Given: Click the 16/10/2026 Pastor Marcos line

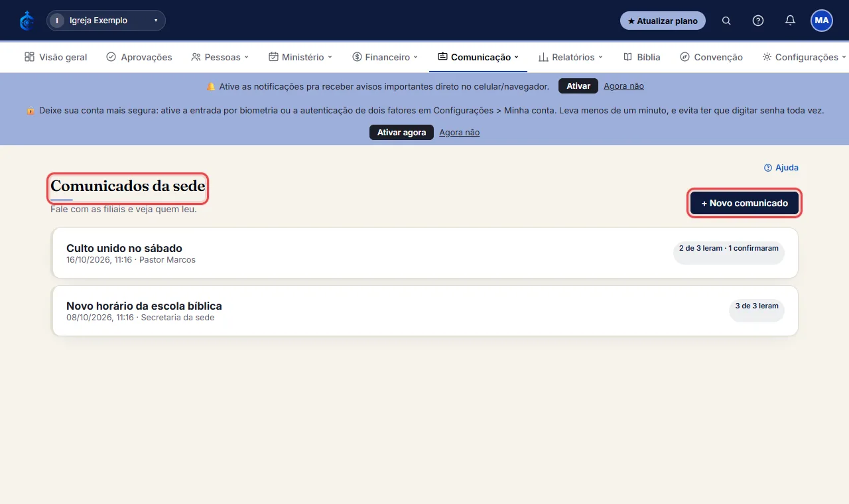Looking at the screenshot, I should (131, 260).
